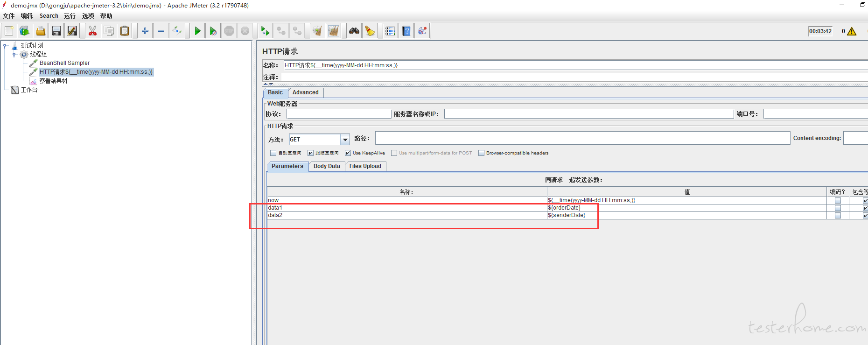Click the ${senderDate} value cell
Screen dimensions: 868x345
[687, 216]
